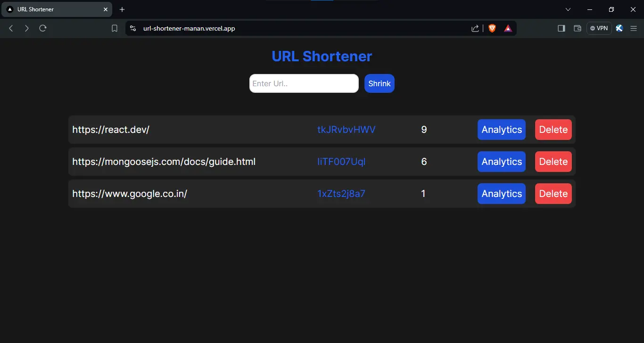The height and width of the screenshot is (343, 644).
Task: Delete the react.dev entry
Action: point(553,130)
